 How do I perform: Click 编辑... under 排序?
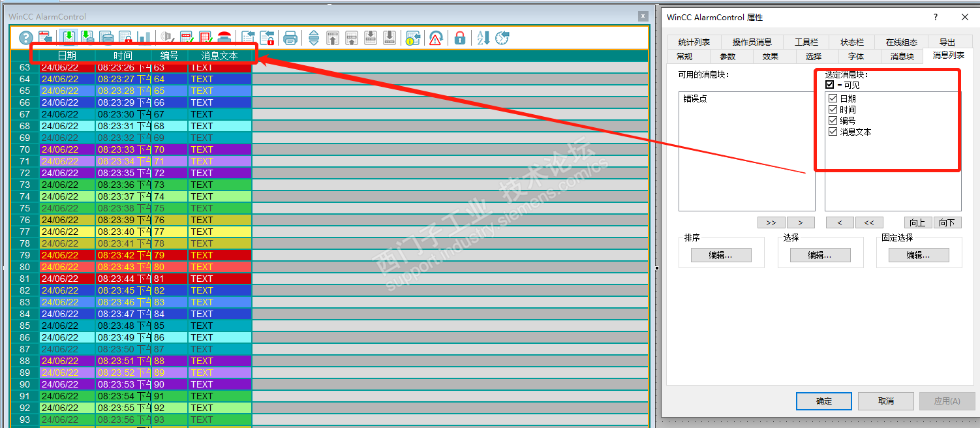[721, 255]
